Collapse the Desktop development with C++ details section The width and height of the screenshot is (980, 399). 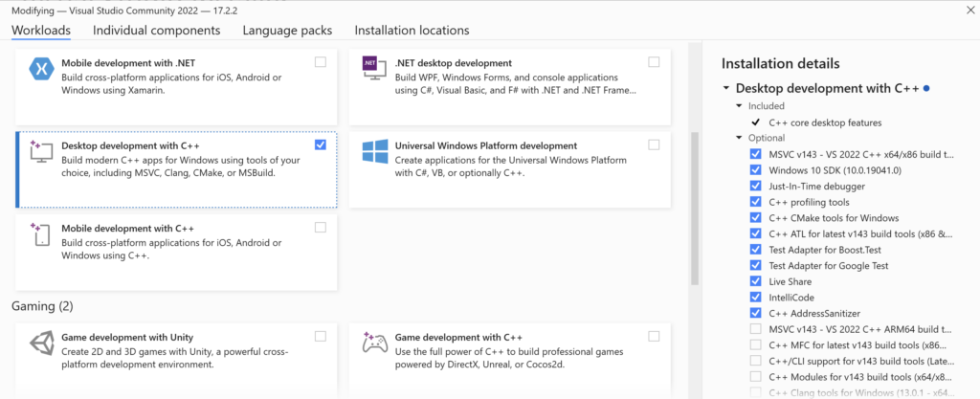tap(725, 89)
